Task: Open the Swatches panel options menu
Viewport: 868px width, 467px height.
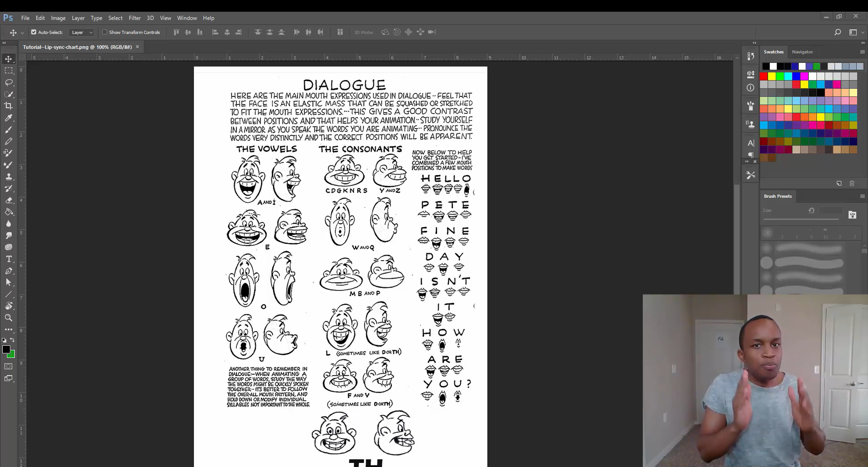Action: [x=862, y=52]
